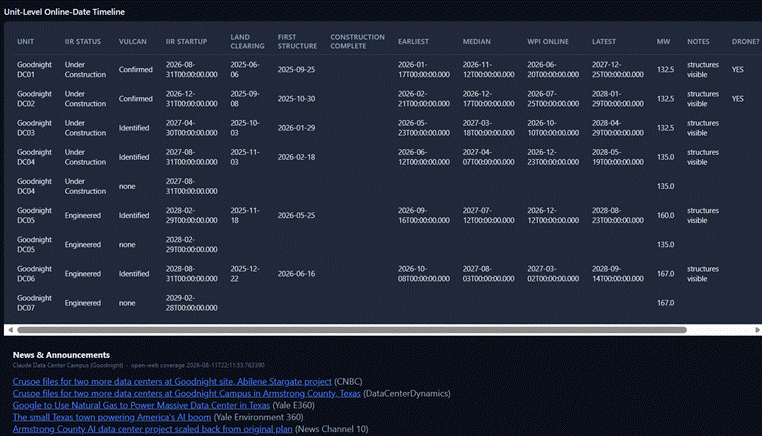Click the DC01 drone YES value
Screen dimensions: 762x436
pyautogui.click(x=738, y=70)
